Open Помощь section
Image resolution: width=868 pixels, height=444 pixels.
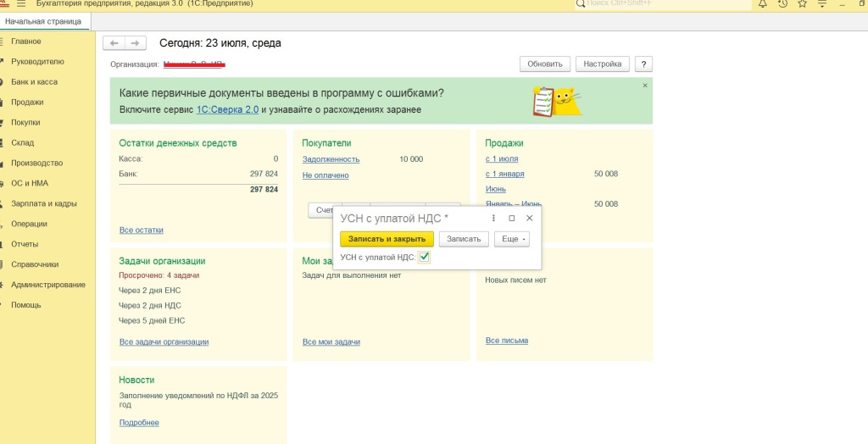[26, 305]
